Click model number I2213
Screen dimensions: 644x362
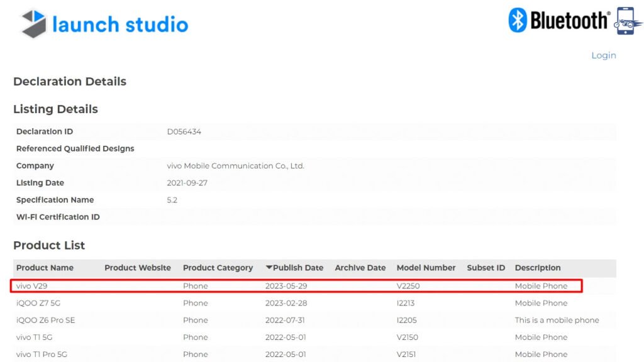click(406, 304)
